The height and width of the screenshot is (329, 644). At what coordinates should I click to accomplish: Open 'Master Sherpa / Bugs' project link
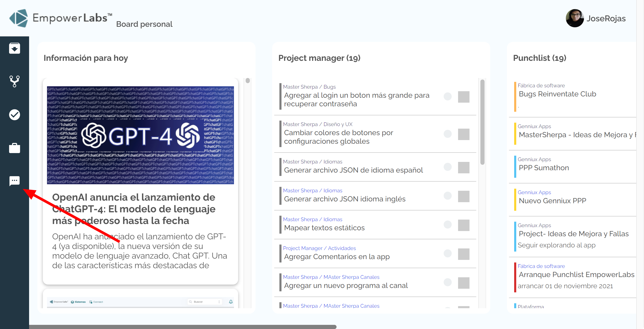click(309, 87)
